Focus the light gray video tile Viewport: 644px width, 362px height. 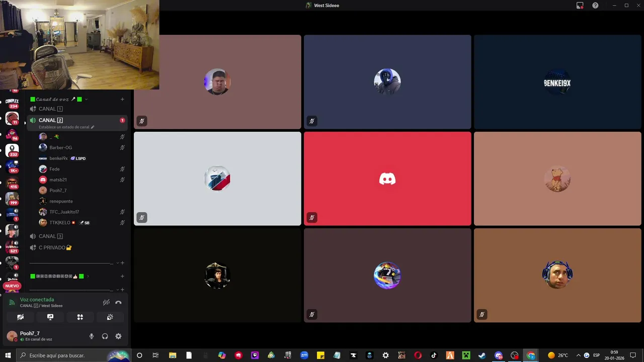pyautogui.click(x=217, y=178)
